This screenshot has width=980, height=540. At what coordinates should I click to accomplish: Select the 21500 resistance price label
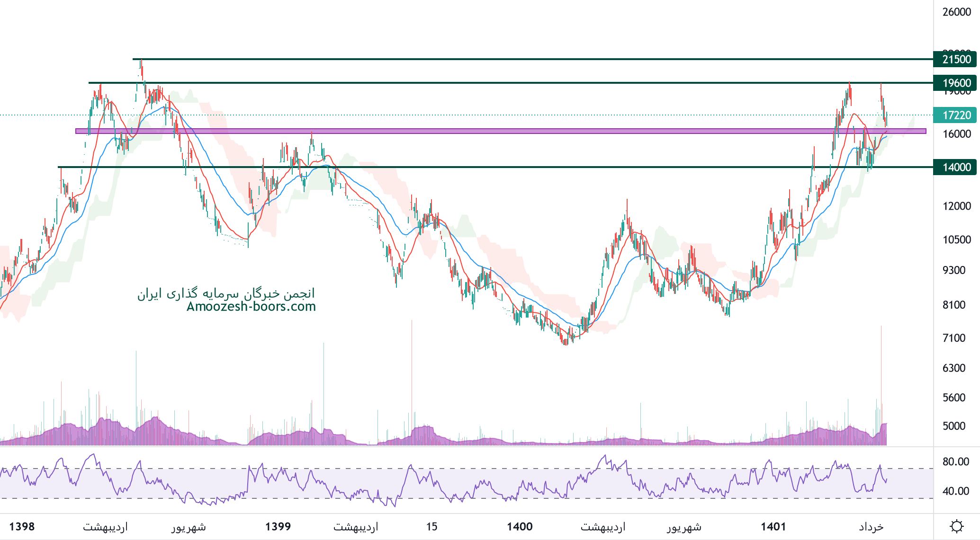coord(956,59)
